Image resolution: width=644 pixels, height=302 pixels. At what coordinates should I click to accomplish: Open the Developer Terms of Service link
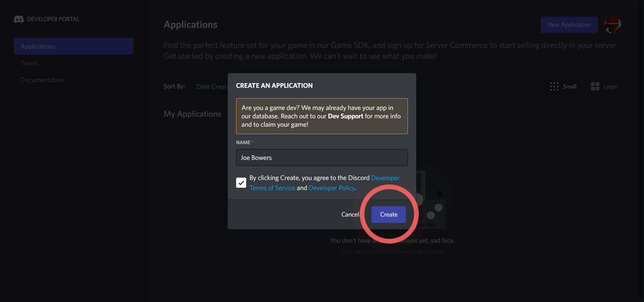pos(324,183)
